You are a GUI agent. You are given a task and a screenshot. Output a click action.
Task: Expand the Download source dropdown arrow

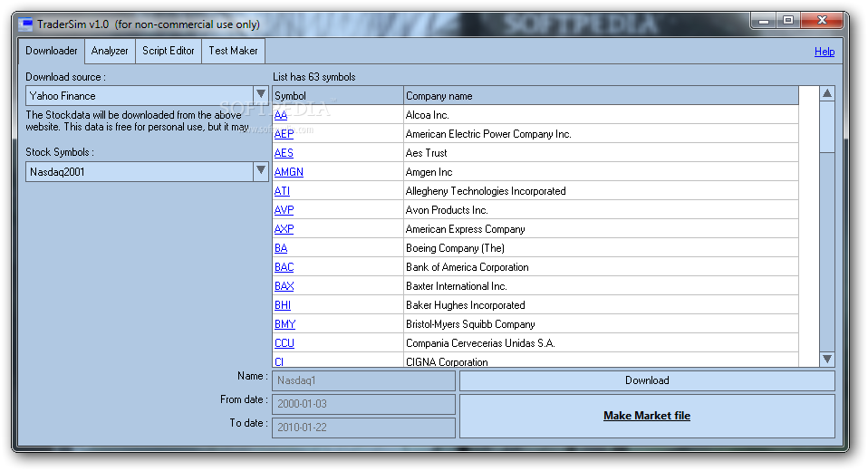coord(261,94)
